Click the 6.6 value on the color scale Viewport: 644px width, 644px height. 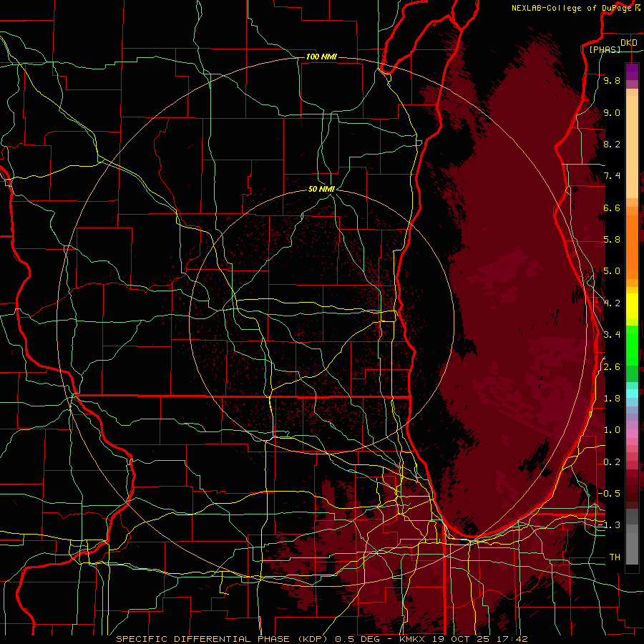click(612, 208)
